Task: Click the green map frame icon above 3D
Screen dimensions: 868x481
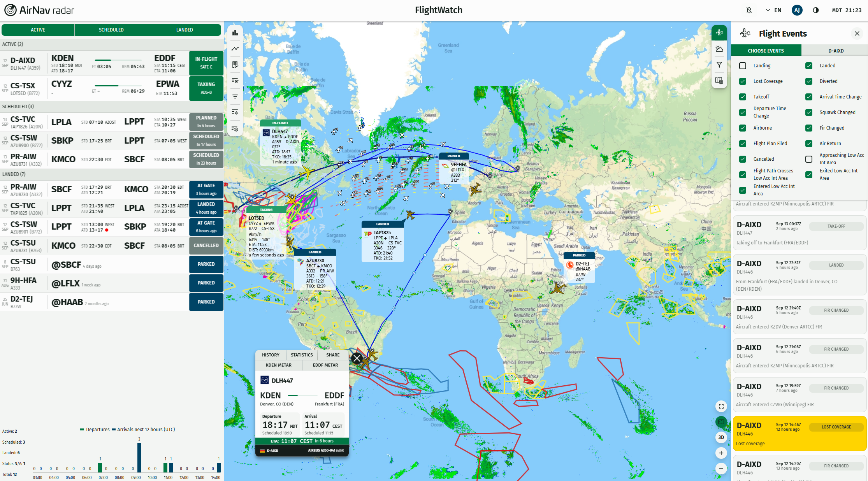Action: [721, 422]
